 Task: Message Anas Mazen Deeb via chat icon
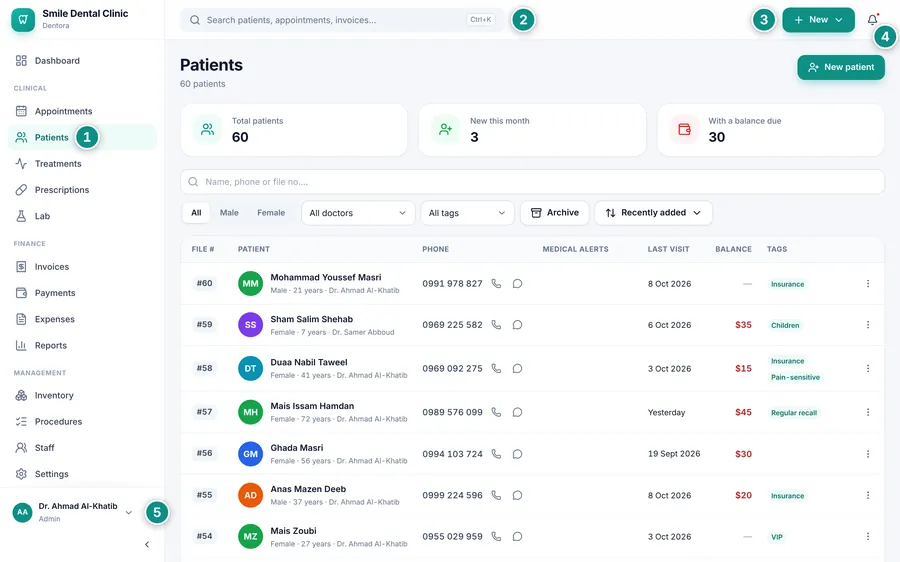click(x=517, y=495)
